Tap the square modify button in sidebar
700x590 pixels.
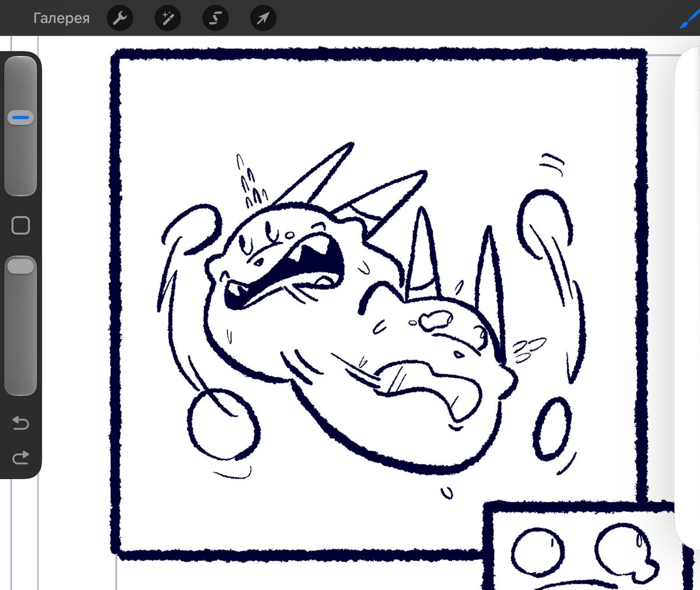pyautogui.click(x=20, y=225)
